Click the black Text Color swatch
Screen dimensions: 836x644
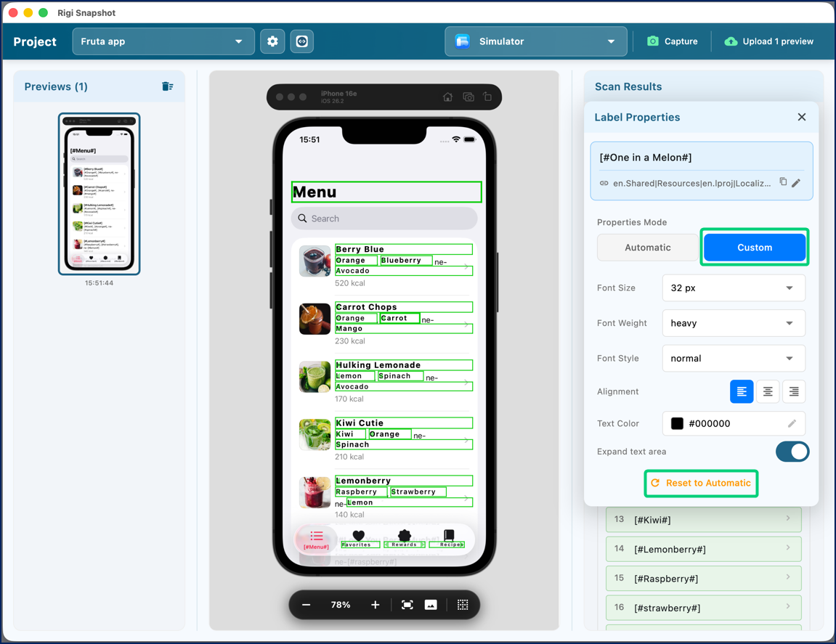(x=677, y=423)
